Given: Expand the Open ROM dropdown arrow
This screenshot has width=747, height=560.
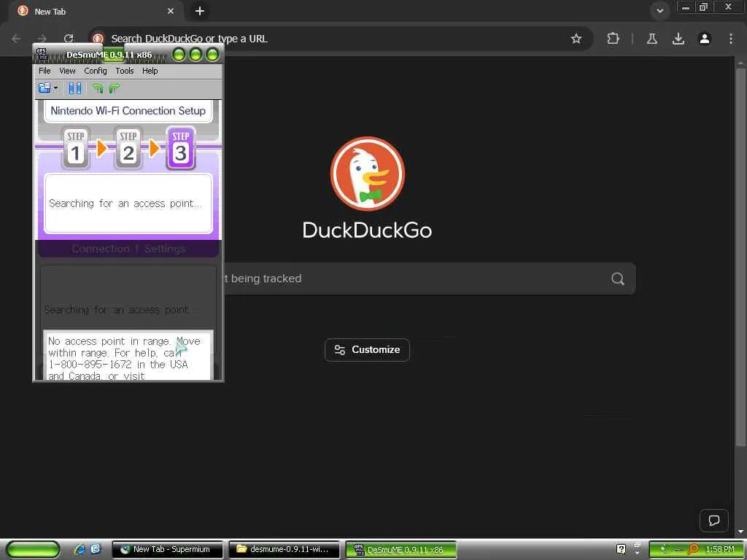Looking at the screenshot, I should click(x=55, y=88).
